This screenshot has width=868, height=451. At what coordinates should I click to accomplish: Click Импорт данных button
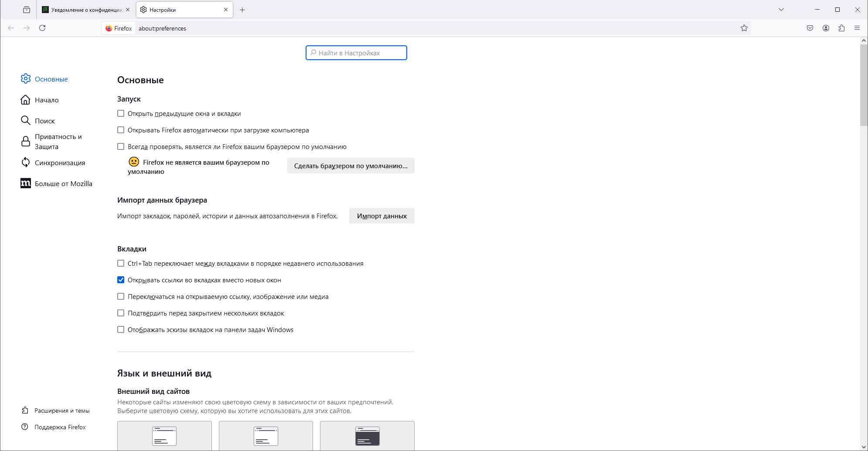pos(382,216)
